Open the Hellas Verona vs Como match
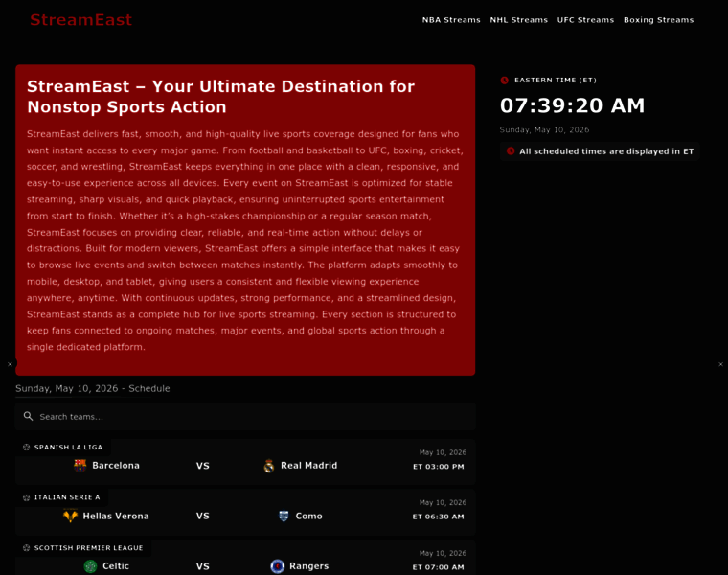This screenshot has height=575, width=728. [x=245, y=513]
